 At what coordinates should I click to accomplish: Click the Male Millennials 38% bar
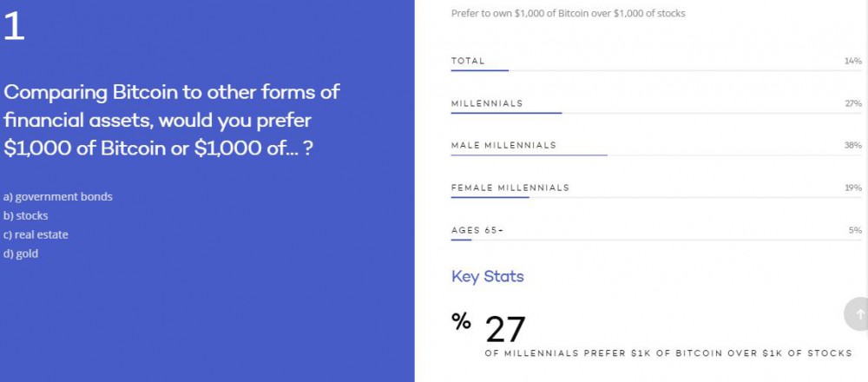(x=529, y=155)
